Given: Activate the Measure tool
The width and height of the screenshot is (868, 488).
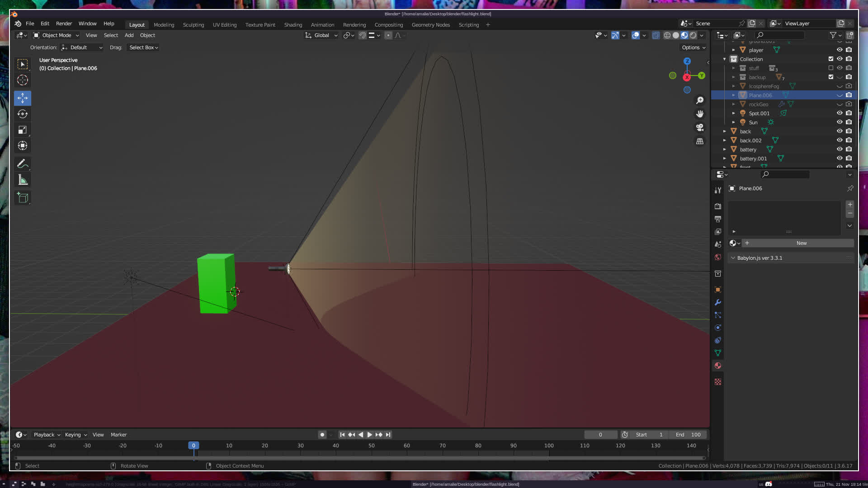Looking at the screenshot, I should (23, 180).
